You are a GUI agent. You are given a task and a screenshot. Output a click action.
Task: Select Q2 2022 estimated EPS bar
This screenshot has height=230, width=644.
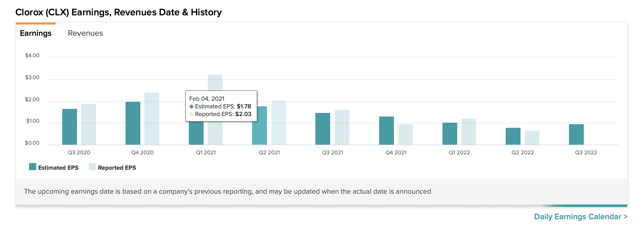(x=513, y=136)
